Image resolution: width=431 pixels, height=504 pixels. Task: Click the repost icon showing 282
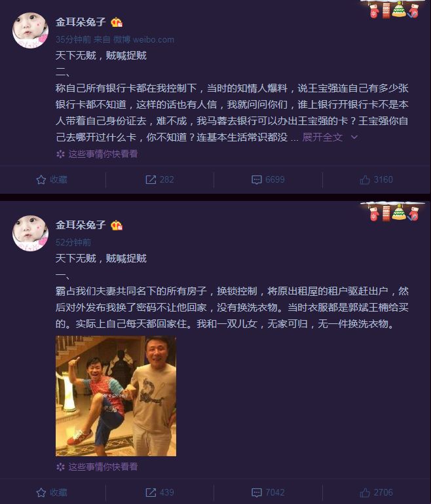click(x=151, y=180)
